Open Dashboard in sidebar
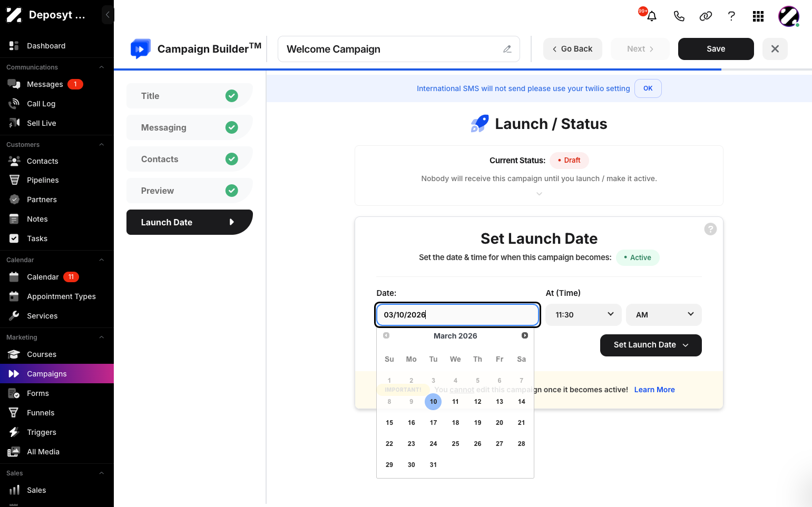Viewport: 812px width, 507px height. tap(57, 46)
